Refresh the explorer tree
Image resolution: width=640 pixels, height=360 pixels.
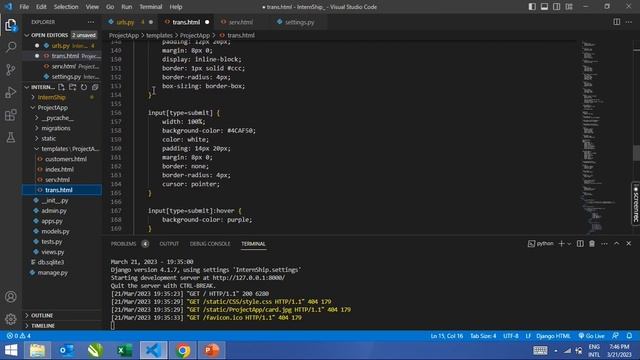click(84, 87)
